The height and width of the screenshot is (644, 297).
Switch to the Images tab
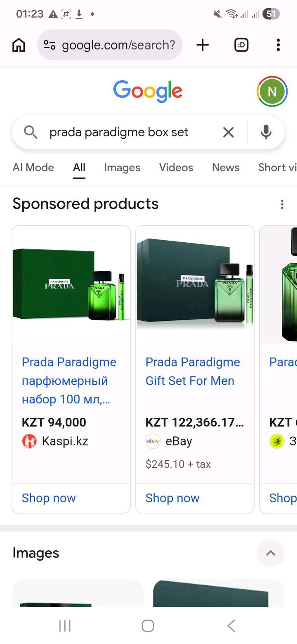(x=122, y=167)
